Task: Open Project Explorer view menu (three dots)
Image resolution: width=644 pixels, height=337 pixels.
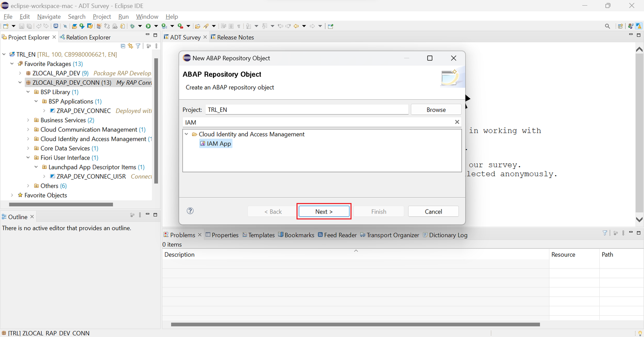Action: point(157,46)
